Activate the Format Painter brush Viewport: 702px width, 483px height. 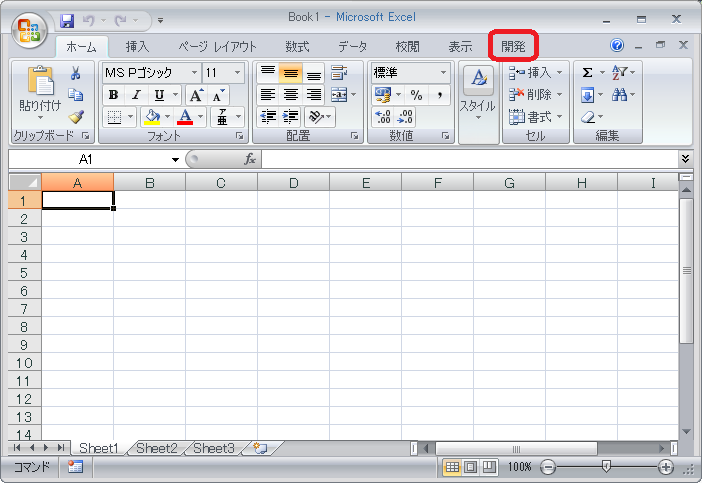coord(76,117)
